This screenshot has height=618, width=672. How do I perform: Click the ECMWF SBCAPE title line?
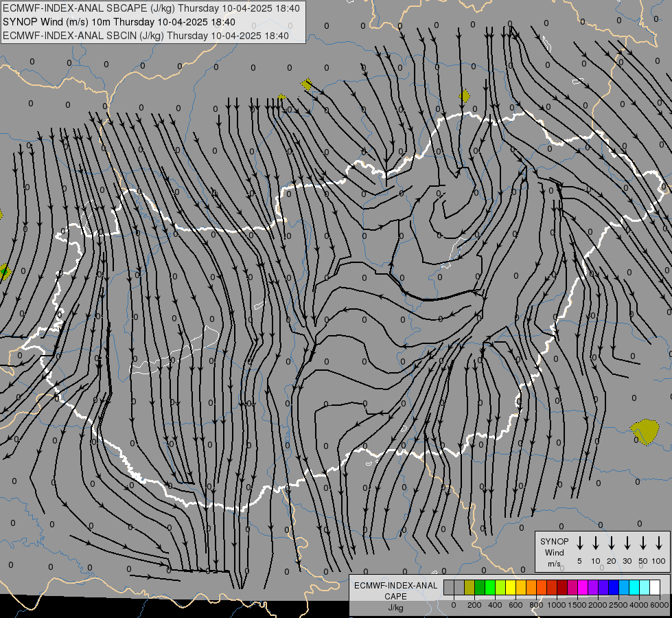[x=151, y=8]
